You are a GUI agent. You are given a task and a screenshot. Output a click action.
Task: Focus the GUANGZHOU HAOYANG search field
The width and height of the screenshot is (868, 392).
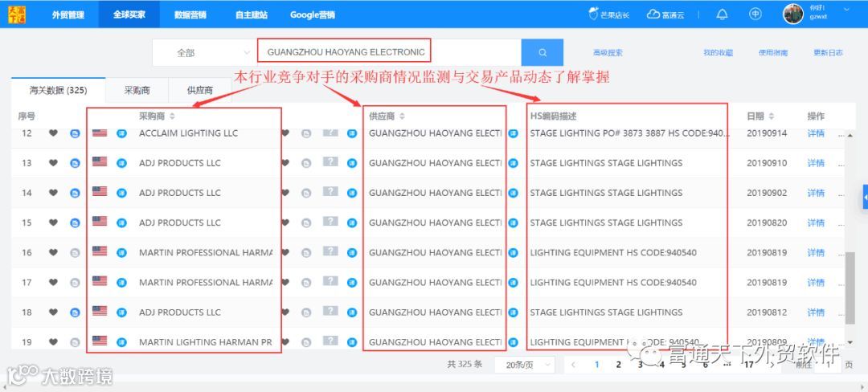pyautogui.click(x=389, y=52)
